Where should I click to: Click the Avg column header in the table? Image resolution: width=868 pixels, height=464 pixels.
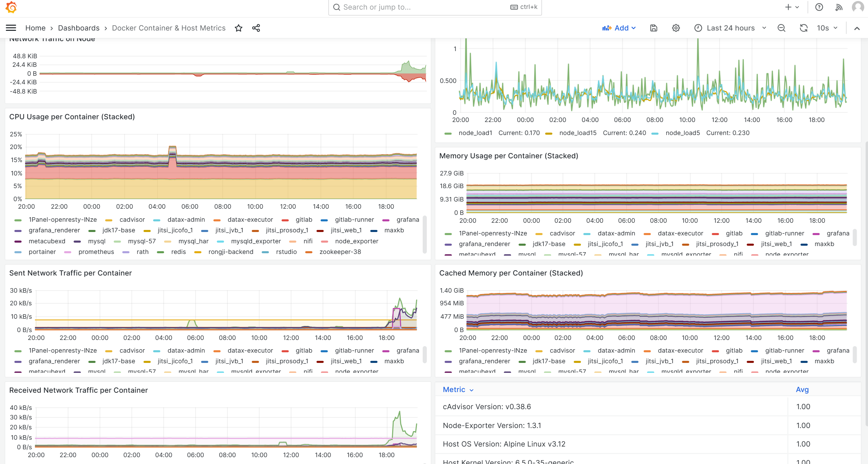pyautogui.click(x=803, y=390)
